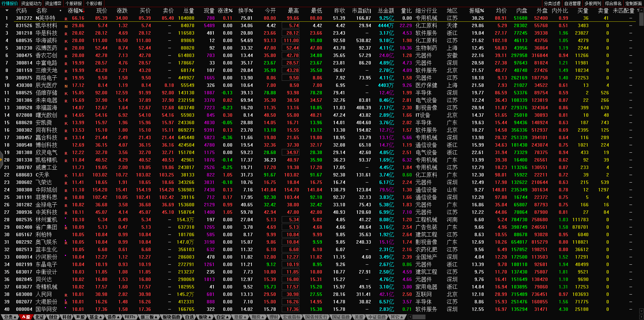Click the 涨幅% column sort arrow
Viewport: 644px width, 320px height.
pos(82,10)
